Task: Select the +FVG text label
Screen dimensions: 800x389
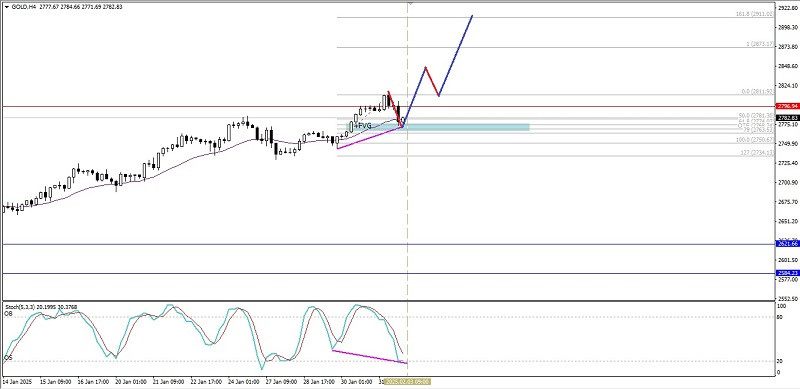Action: pos(363,126)
